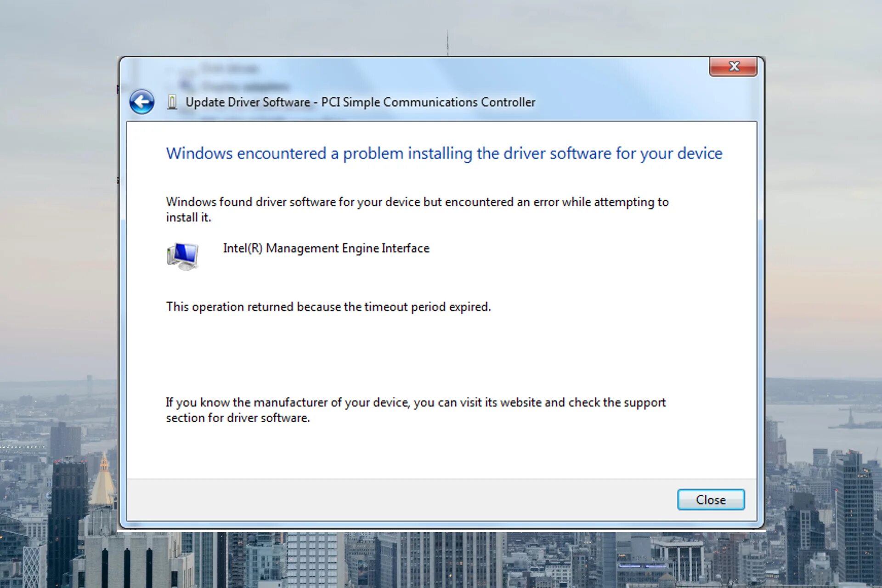The width and height of the screenshot is (882, 588).
Task: Click the computer monitor device icon
Action: (183, 256)
